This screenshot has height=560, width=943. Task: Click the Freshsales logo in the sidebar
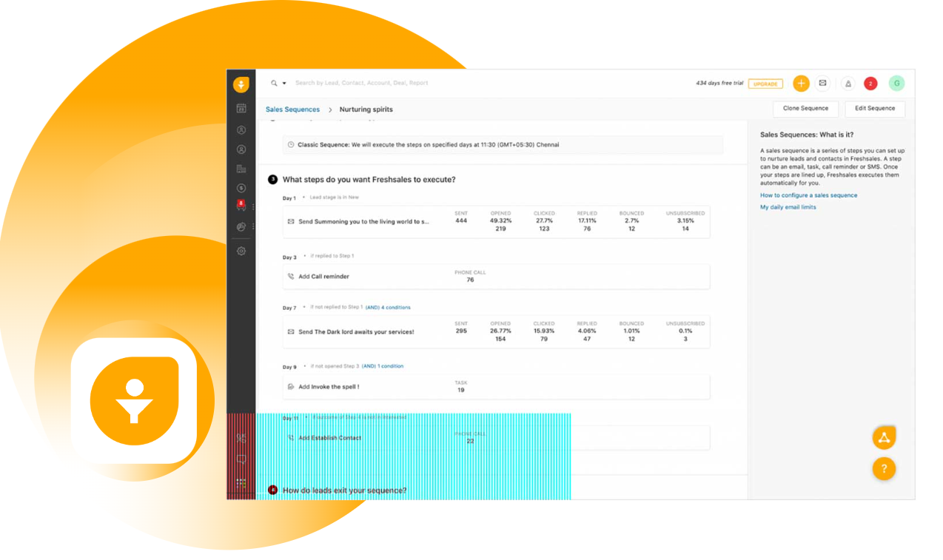pyautogui.click(x=241, y=84)
